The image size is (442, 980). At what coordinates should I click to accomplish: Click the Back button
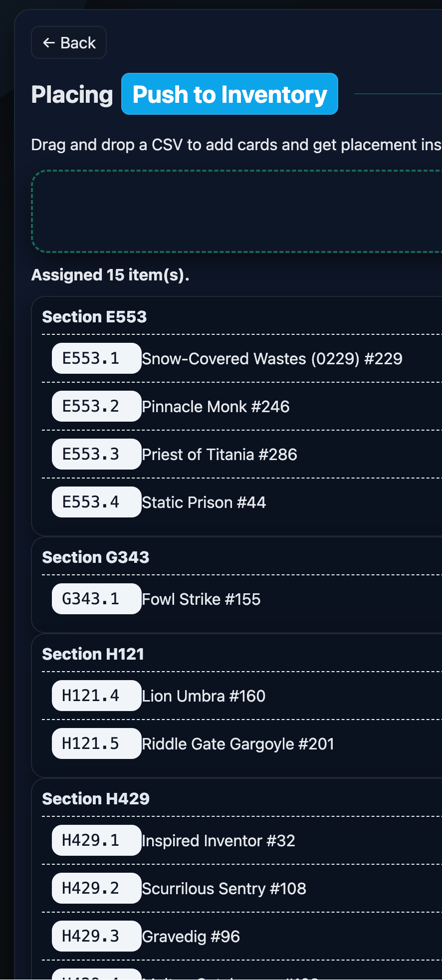point(69,43)
